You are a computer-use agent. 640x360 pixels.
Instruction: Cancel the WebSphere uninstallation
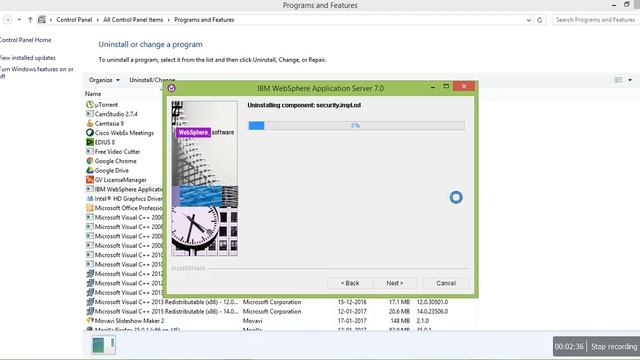(446, 283)
